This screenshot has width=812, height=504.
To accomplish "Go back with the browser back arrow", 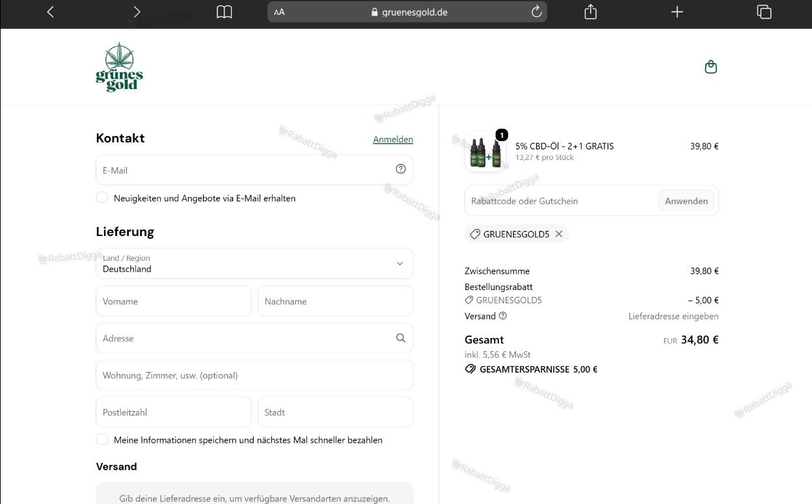I will (x=50, y=12).
